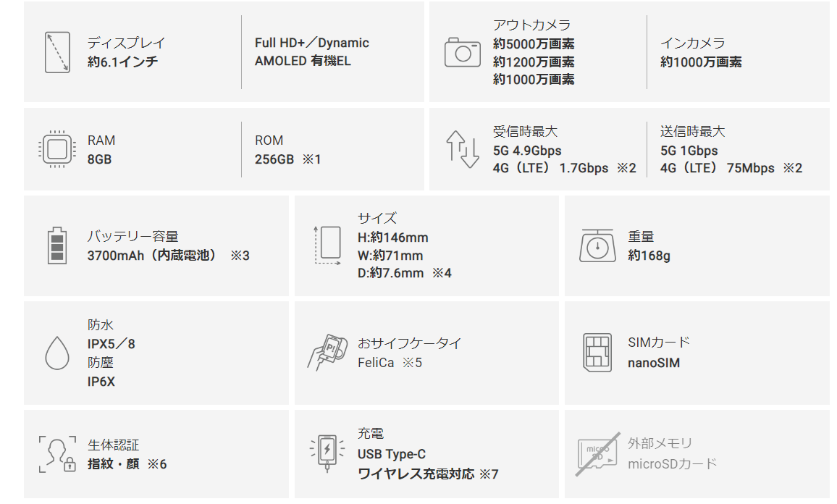Click the インカメラ 約1000万画素 text
The image size is (837, 504).
(x=701, y=52)
